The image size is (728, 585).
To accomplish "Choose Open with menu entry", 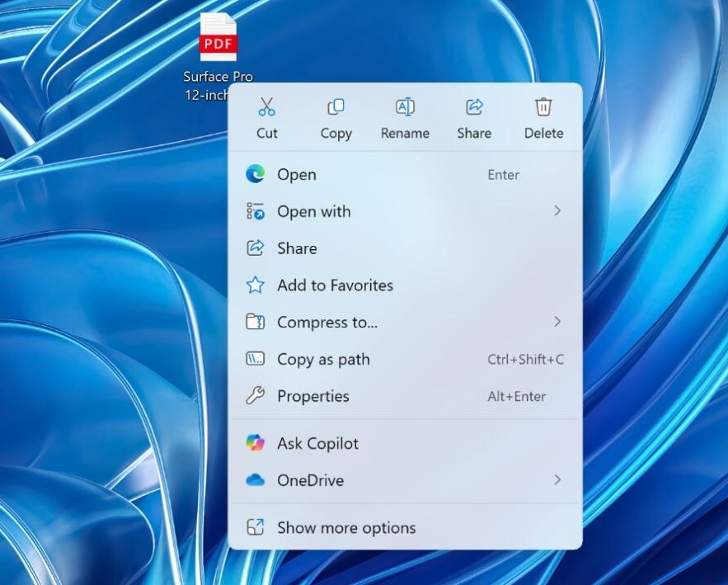I will tap(405, 211).
